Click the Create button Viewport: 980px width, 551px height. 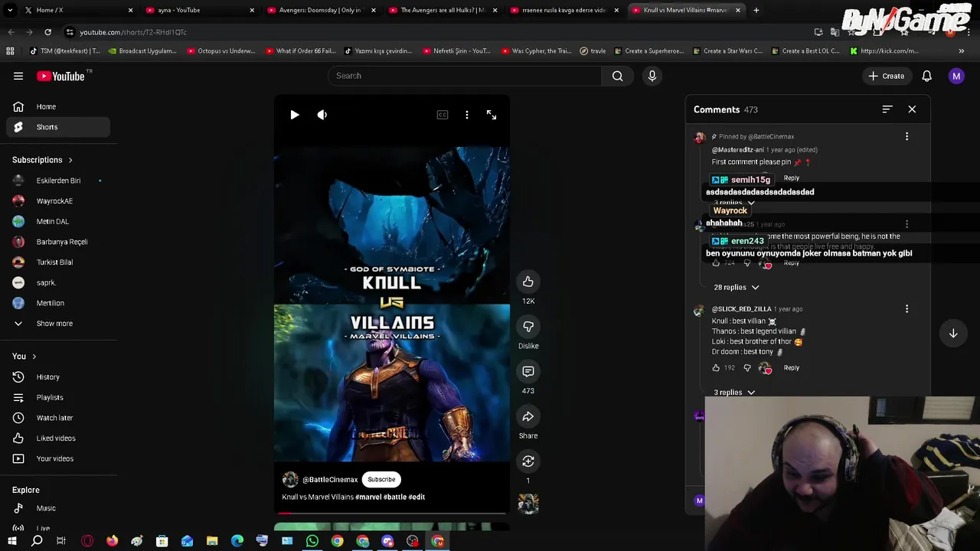887,76
